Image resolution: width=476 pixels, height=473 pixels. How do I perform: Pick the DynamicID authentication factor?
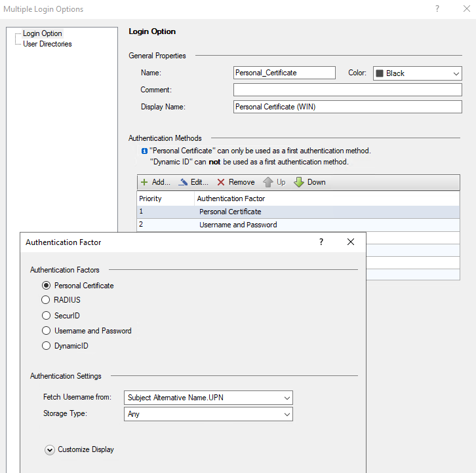click(46, 346)
